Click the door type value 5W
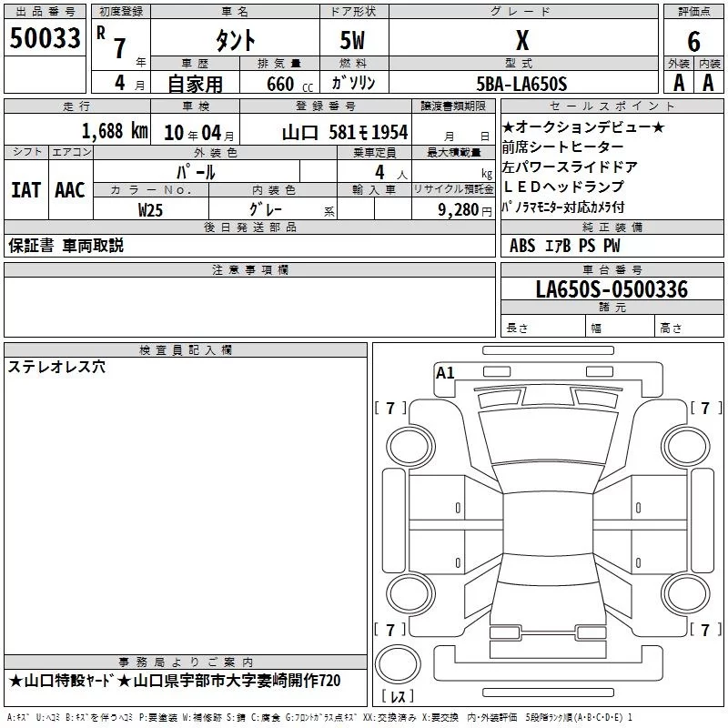This screenshot has height=728, width=728. click(x=353, y=40)
